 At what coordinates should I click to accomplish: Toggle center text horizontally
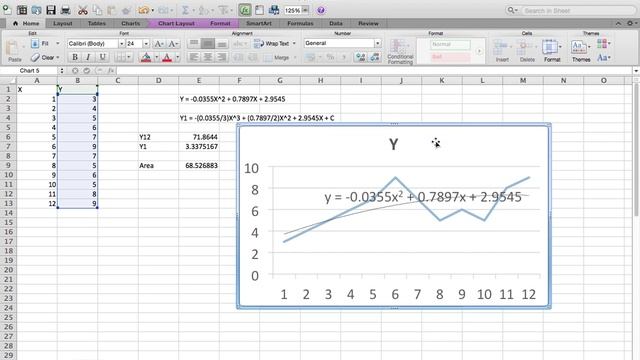click(x=208, y=57)
